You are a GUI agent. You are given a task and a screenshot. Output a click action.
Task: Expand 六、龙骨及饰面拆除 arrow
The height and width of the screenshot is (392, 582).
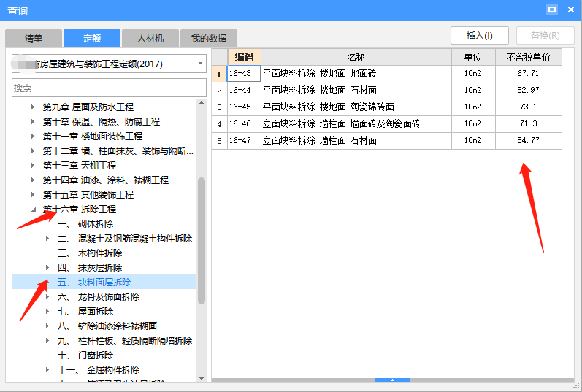47,297
